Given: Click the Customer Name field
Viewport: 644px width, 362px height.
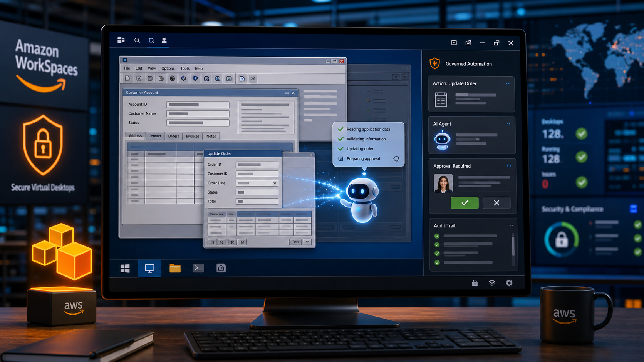Looking at the screenshot, I should pos(198,114).
